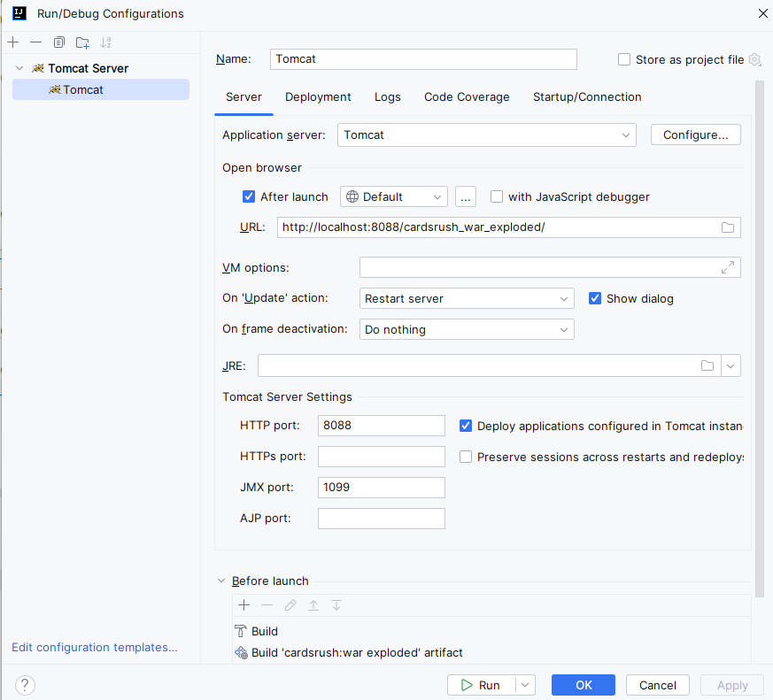The height and width of the screenshot is (700, 773).
Task: Click the IntelliJ IDEA logo icon
Action: click(x=19, y=13)
